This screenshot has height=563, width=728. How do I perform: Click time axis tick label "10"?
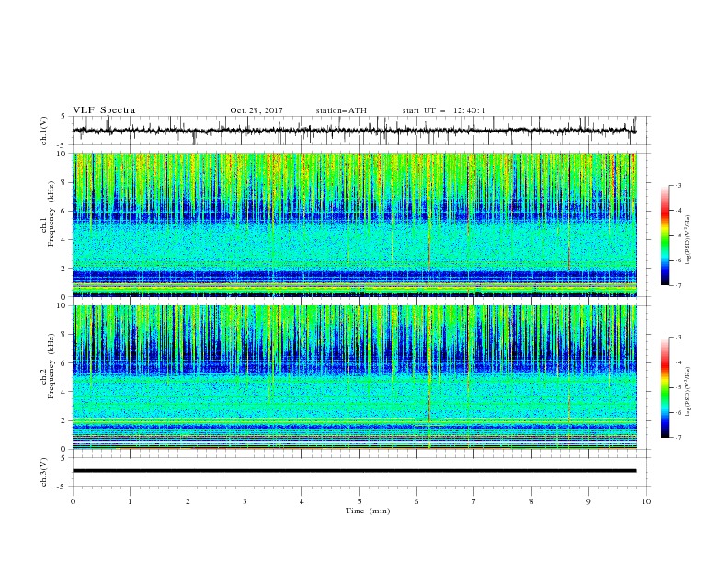(x=646, y=501)
